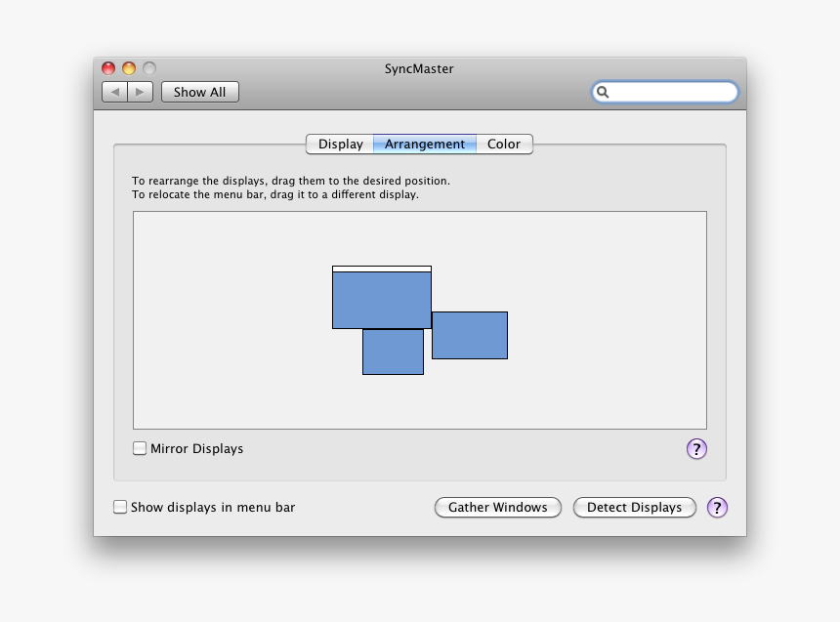Select the small lower display thumbnail

[393, 352]
